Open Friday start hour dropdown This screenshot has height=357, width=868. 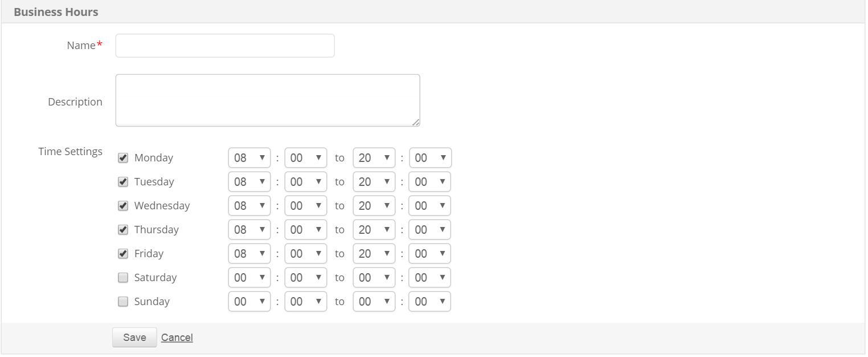[x=249, y=254]
